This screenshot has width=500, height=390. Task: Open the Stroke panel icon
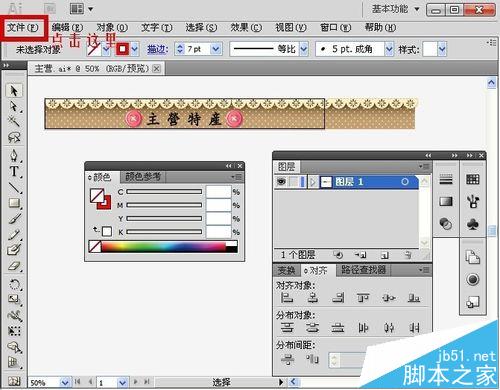pos(446,180)
